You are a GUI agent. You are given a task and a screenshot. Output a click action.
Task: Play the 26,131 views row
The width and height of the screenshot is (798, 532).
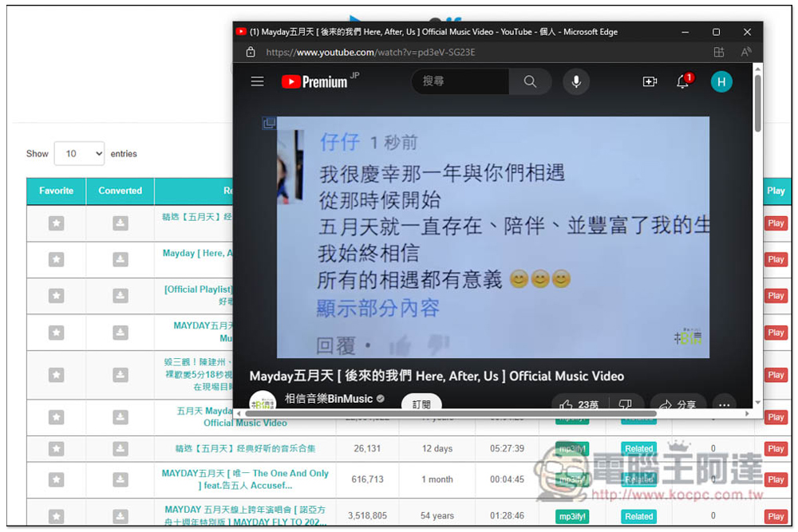pos(776,448)
